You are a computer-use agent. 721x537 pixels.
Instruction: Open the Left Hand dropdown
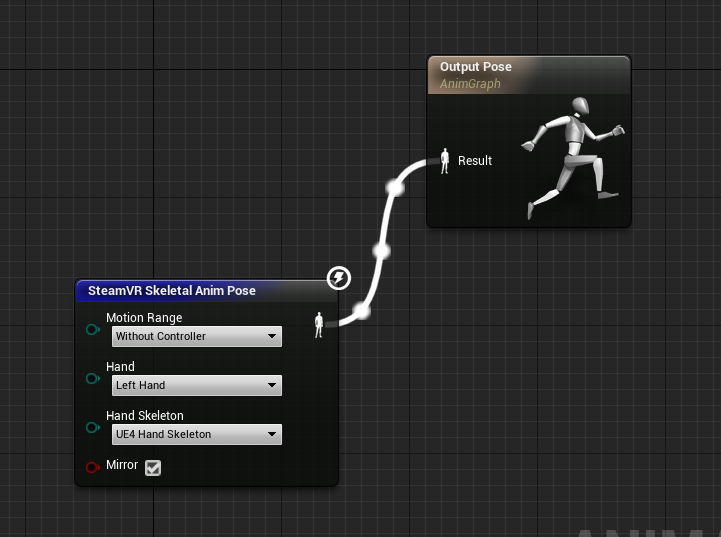197,385
